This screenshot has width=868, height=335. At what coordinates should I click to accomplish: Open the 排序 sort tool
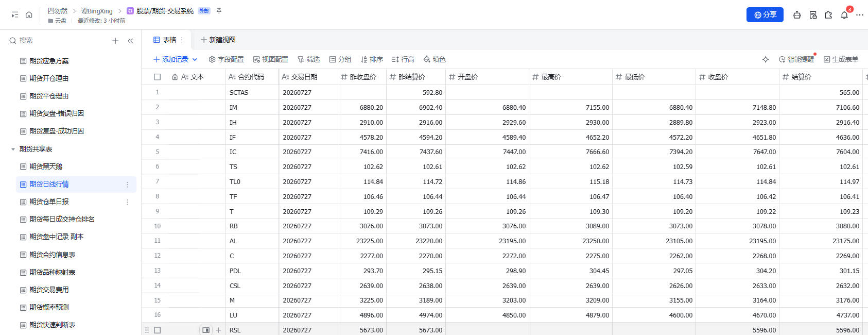(x=372, y=59)
